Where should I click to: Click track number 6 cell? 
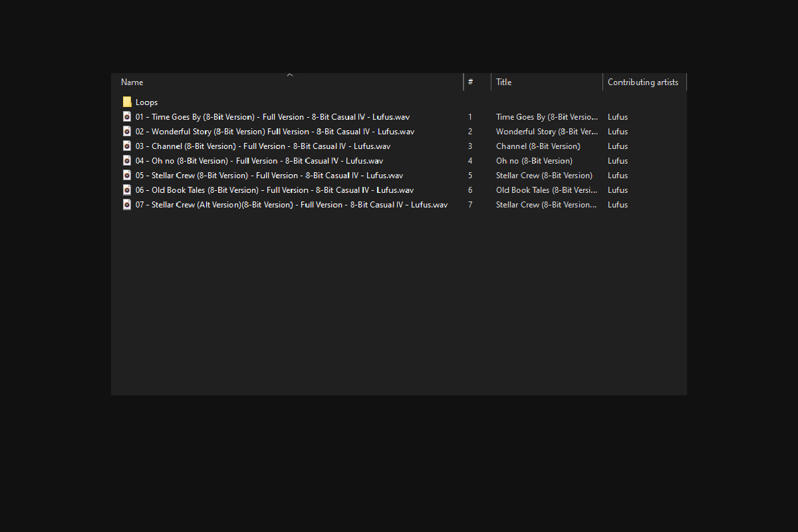[x=470, y=190]
